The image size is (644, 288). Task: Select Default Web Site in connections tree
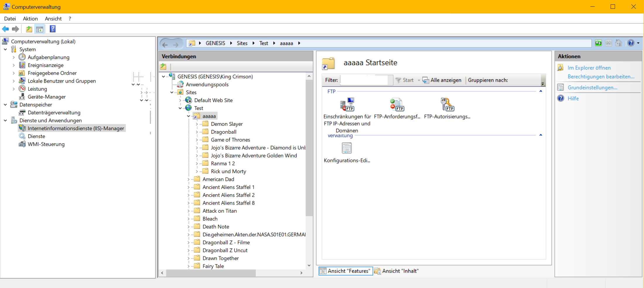[x=213, y=100]
